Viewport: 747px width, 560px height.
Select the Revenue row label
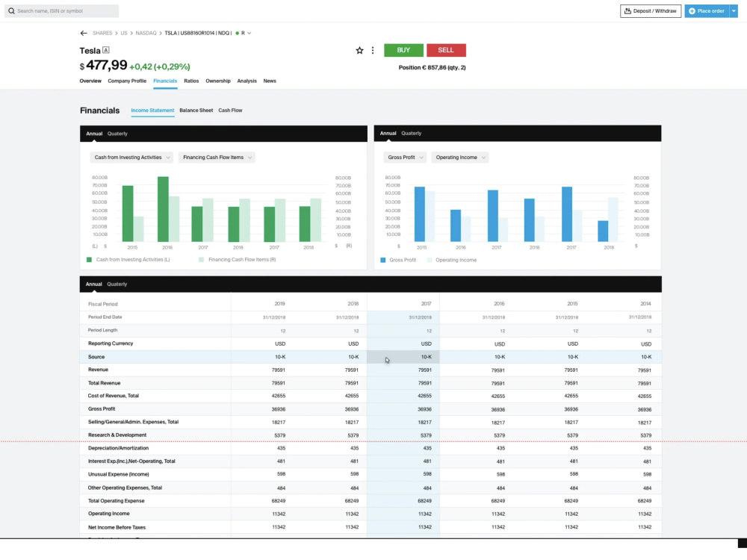tap(98, 370)
